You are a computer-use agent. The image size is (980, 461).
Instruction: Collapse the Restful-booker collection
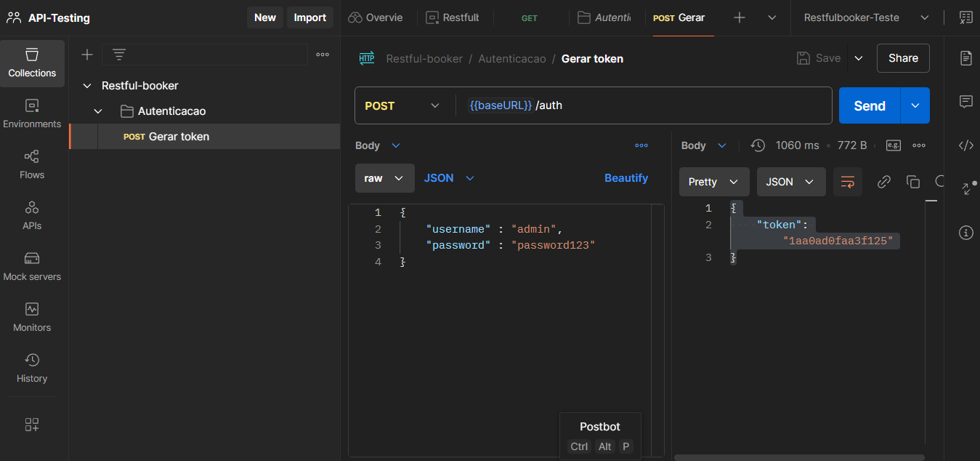pyautogui.click(x=87, y=86)
